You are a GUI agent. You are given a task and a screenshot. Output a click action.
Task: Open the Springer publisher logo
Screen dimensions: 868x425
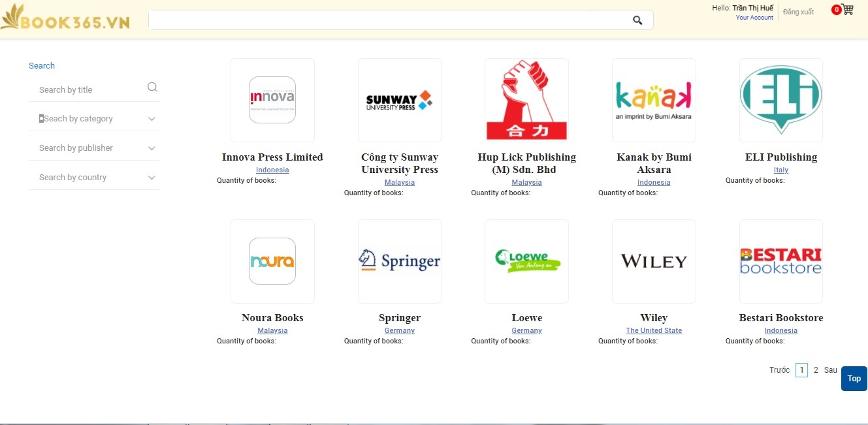[399, 261]
